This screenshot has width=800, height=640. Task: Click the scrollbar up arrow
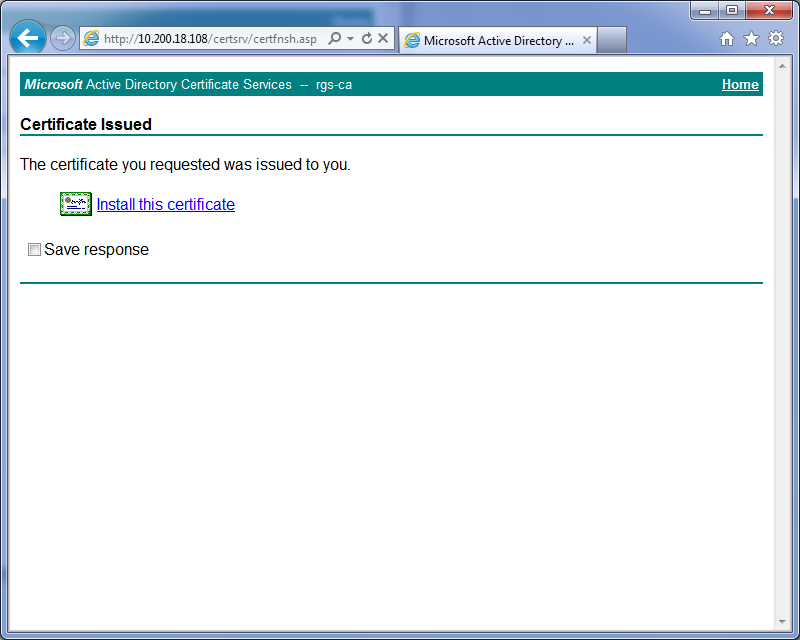pos(782,66)
